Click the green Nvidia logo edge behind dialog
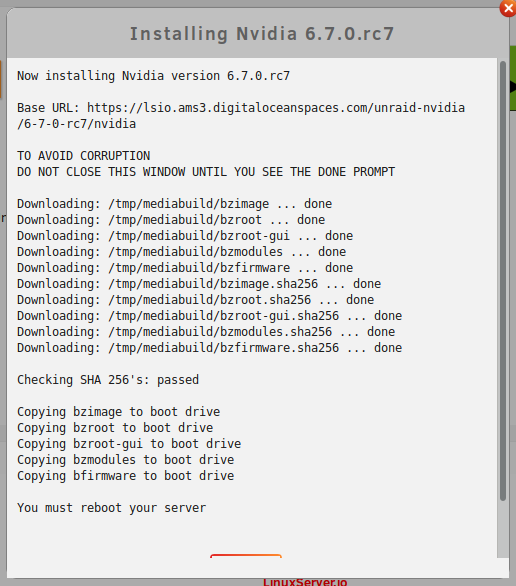 pos(513,78)
